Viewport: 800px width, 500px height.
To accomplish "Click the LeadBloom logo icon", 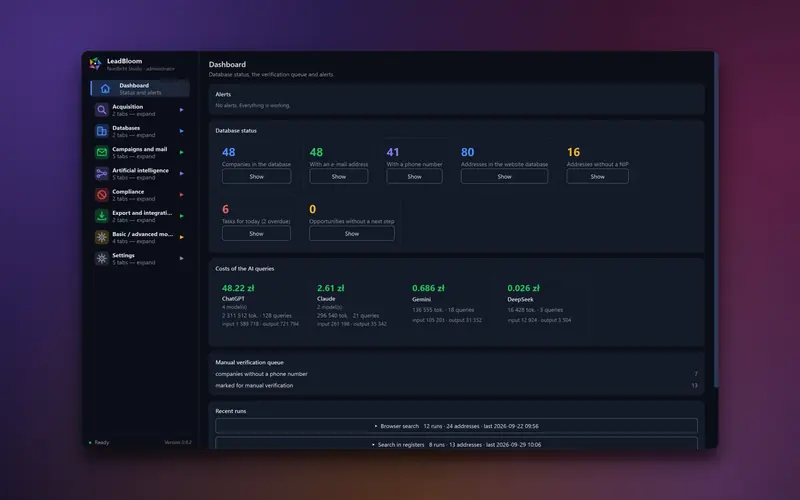I will coord(95,64).
